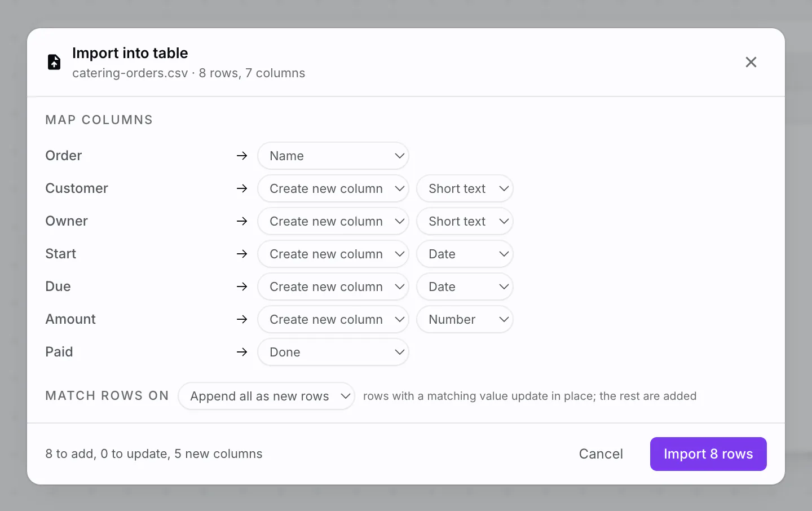Click the Cancel button
This screenshot has width=812, height=511.
click(x=601, y=454)
